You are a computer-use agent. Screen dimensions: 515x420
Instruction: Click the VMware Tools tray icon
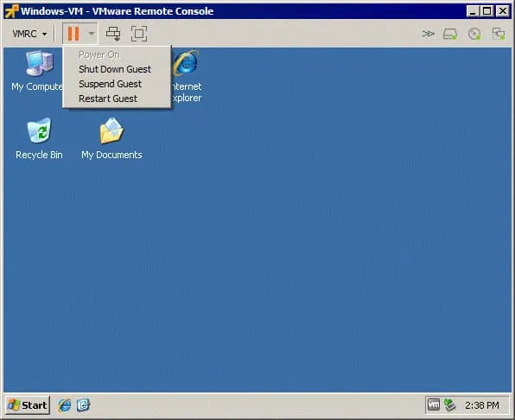click(x=433, y=405)
